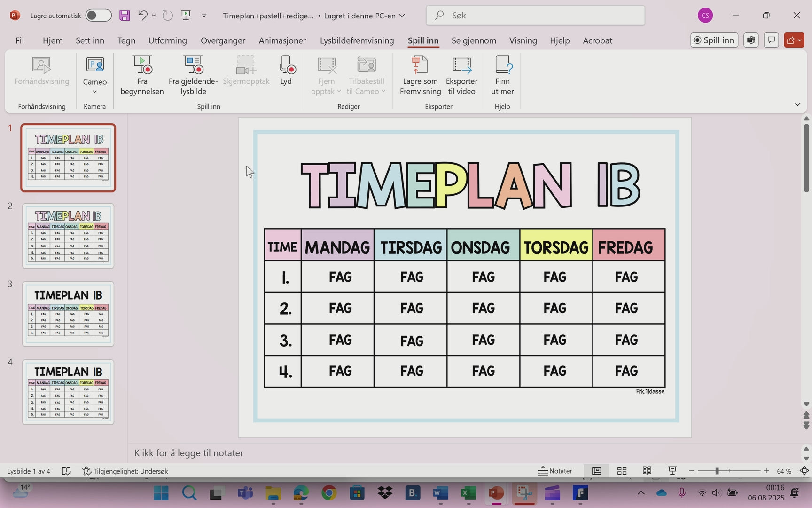The height and width of the screenshot is (508, 812).
Task: Open the Animasjoner tab
Action: tap(282, 40)
